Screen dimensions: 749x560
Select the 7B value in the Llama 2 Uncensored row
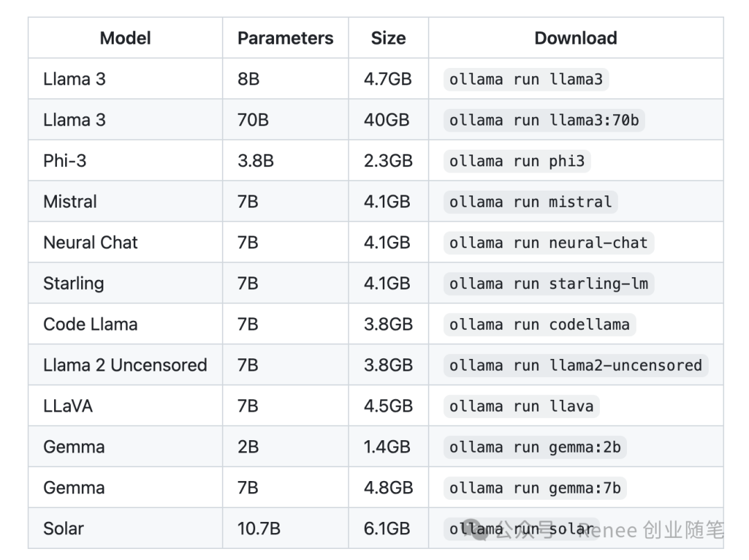coord(248,365)
